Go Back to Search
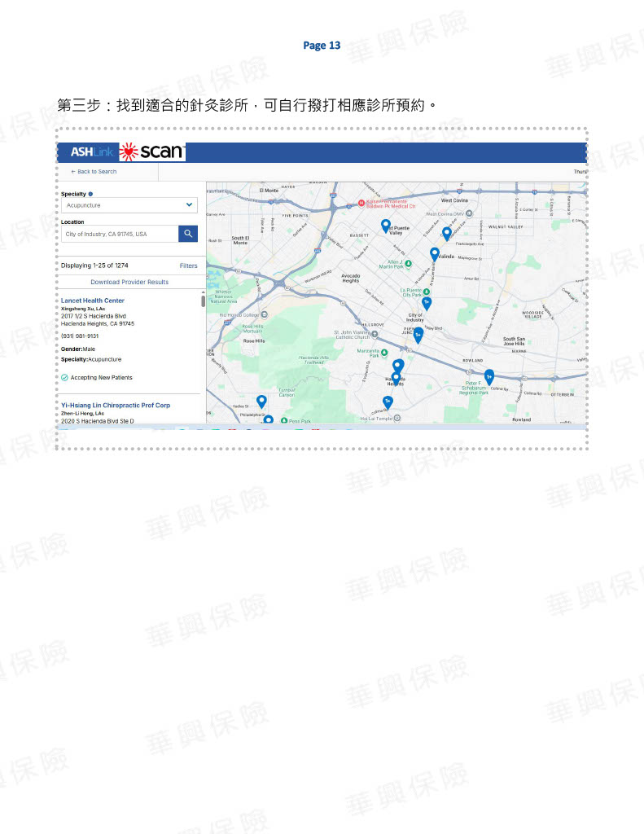Screen dimensions: 644x834 94,172
